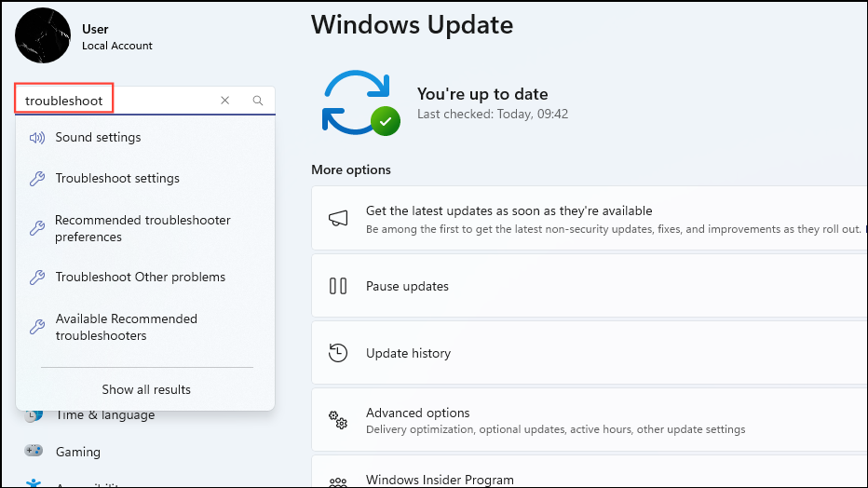Viewport: 868px width, 488px height.
Task: Click the wrench icon beside Recommended troubleshooter preferences
Action: click(37, 228)
